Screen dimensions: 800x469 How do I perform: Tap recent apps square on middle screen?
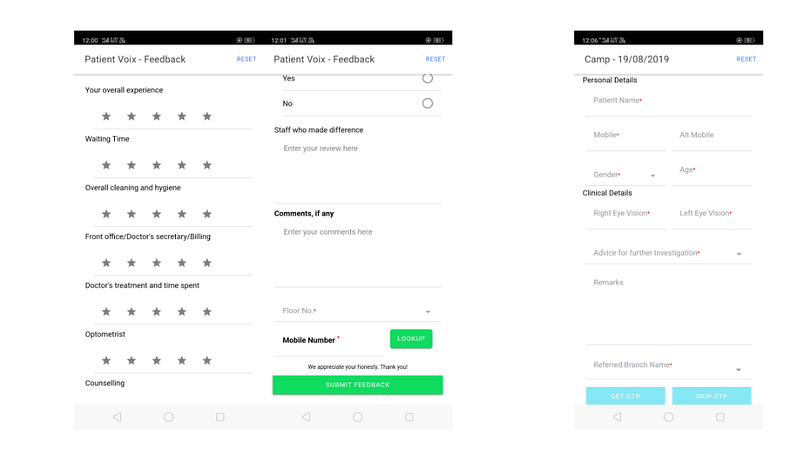point(409,417)
